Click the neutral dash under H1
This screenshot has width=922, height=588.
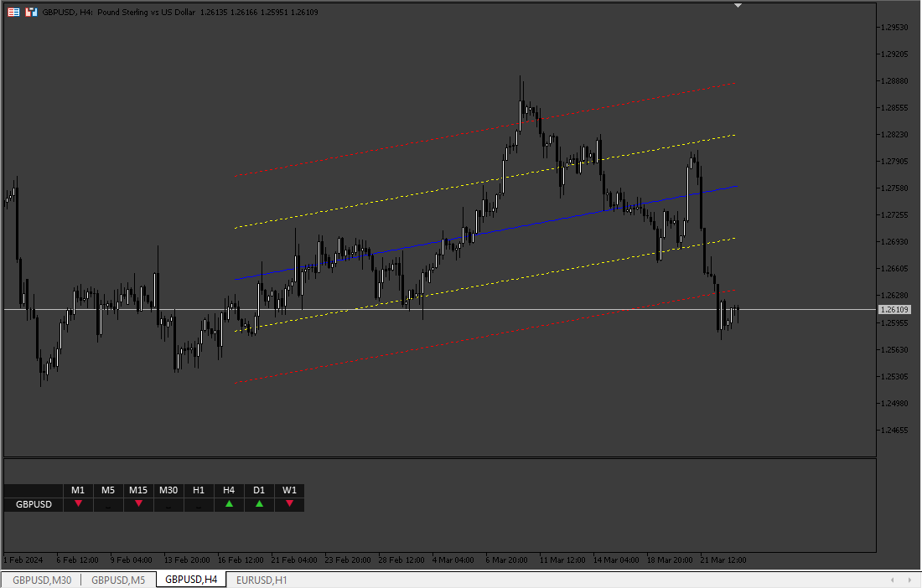click(x=199, y=507)
